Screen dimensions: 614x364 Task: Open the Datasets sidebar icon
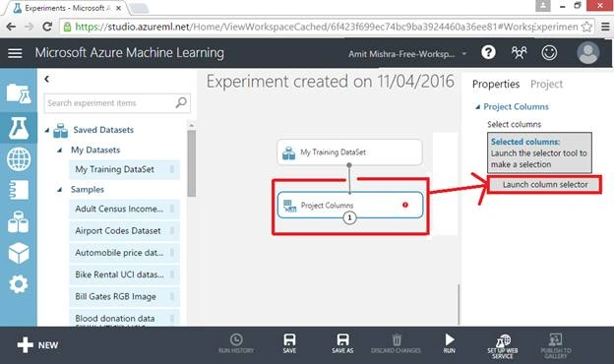point(19,221)
